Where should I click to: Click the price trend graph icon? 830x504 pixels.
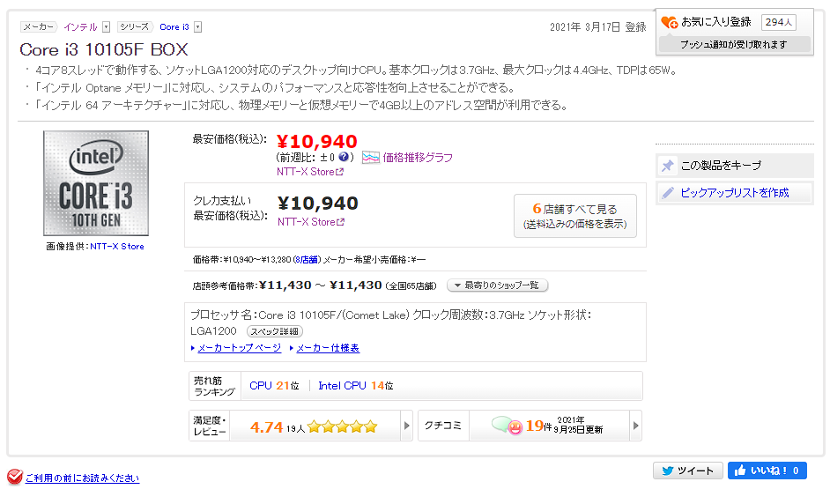click(371, 158)
